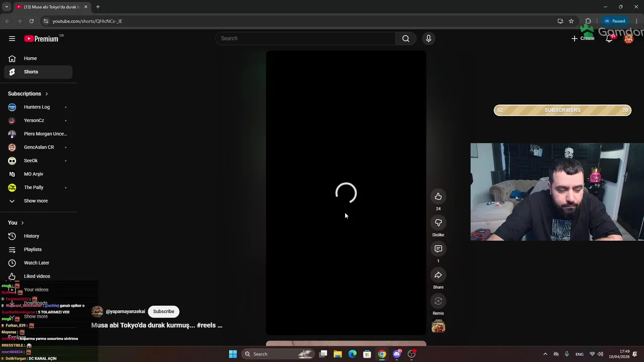Install app icon in the address bar
644x362 pixels.
click(x=560, y=21)
